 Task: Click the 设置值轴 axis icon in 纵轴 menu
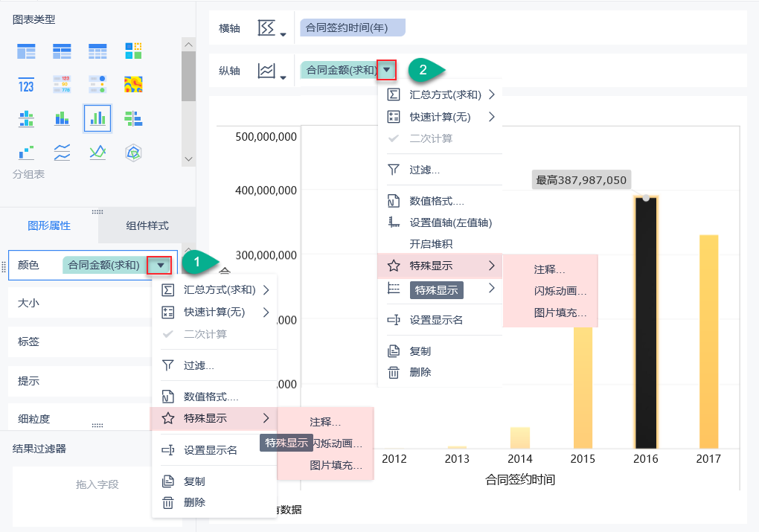pos(394,222)
